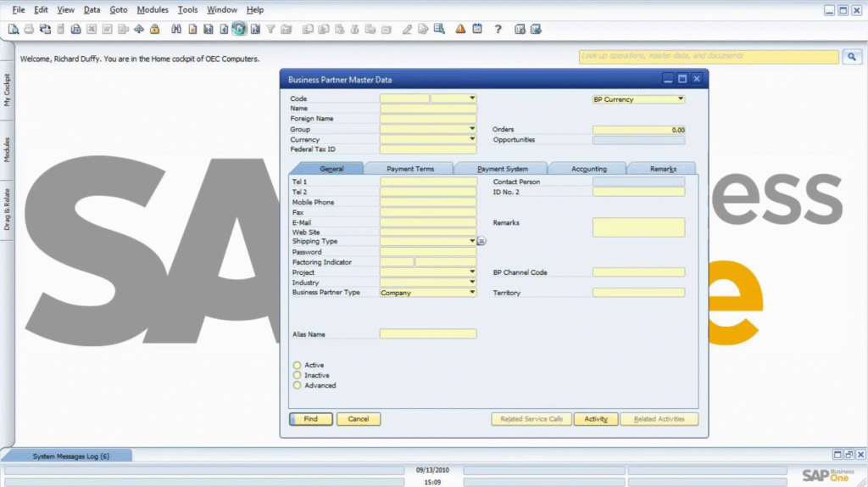Click into the Alias Name field
This screenshot has width=868, height=487.
pyautogui.click(x=428, y=334)
